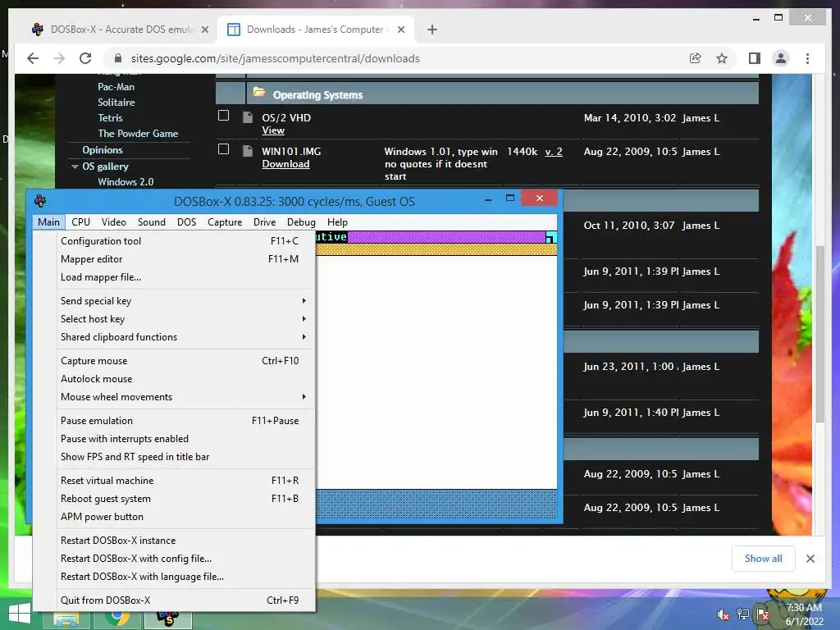
Task: Click the muted volume tray icon
Action: pos(724,614)
